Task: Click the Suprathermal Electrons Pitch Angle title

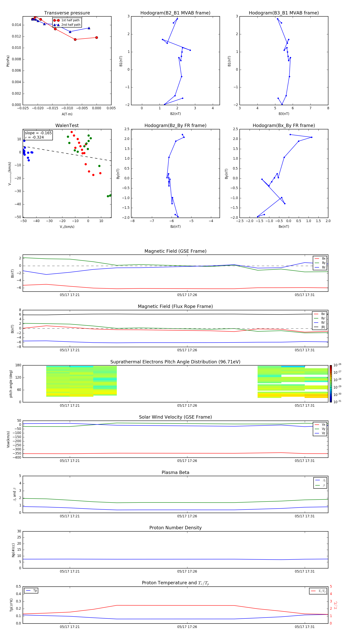Action: (x=175, y=362)
